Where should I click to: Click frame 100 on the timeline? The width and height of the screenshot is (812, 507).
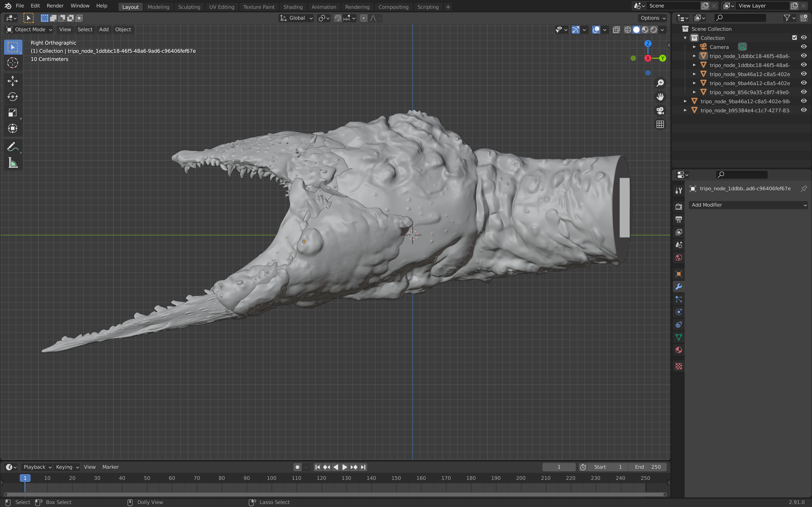271,478
